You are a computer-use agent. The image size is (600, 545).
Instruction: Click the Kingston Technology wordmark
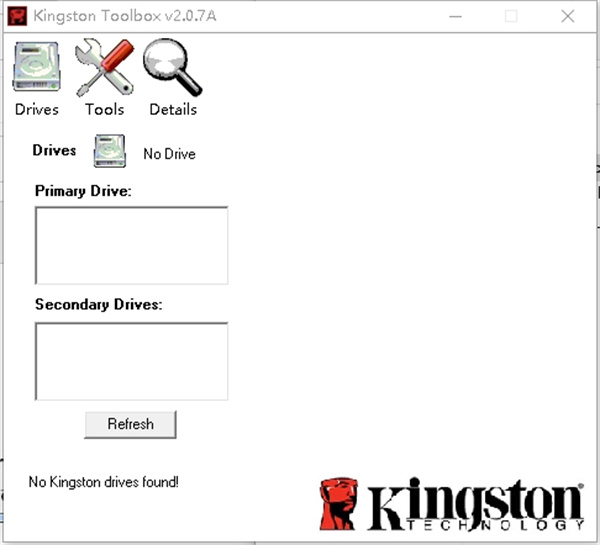click(x=475, y=507)
